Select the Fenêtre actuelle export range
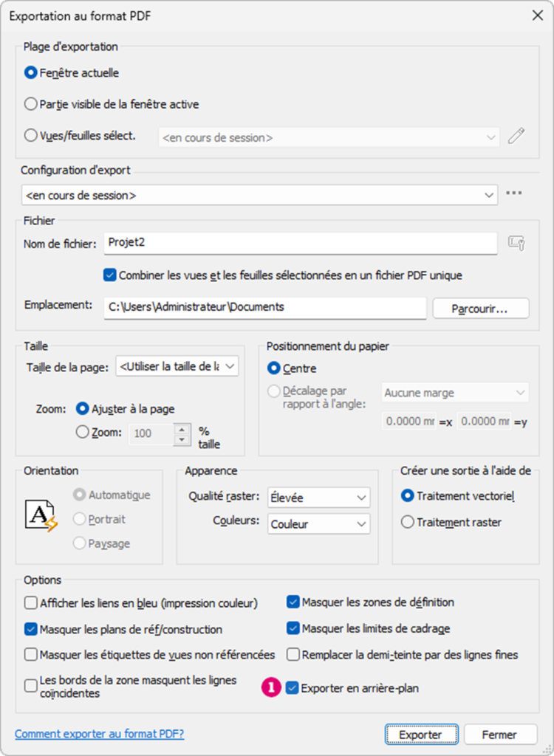Screen dimensions: 554x756 click(30, 73)
